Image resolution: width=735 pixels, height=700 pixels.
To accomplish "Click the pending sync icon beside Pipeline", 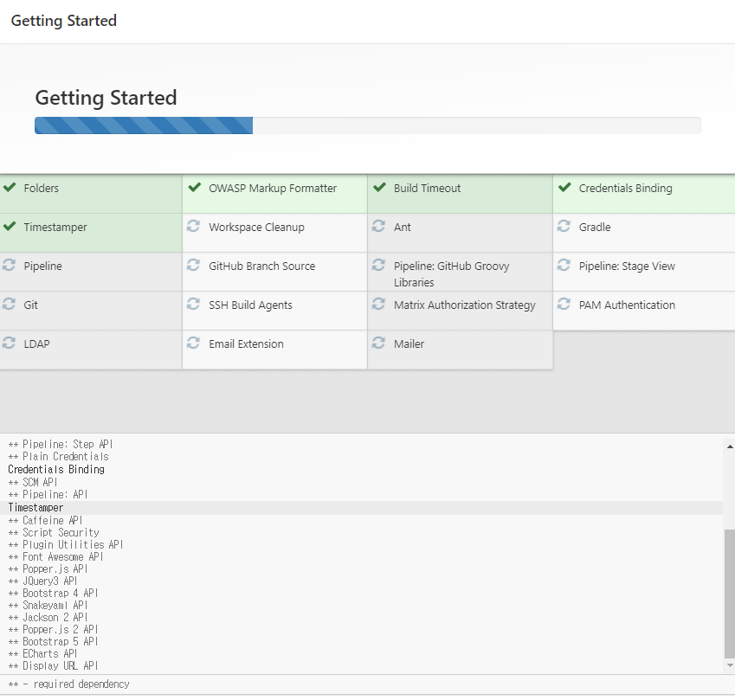I will tap(9, 265).
